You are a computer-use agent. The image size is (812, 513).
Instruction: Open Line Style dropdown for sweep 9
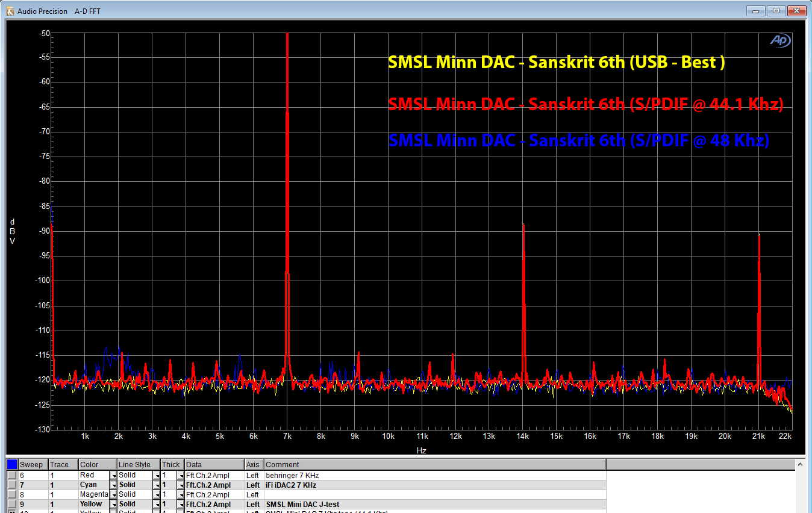pos(157,505)
